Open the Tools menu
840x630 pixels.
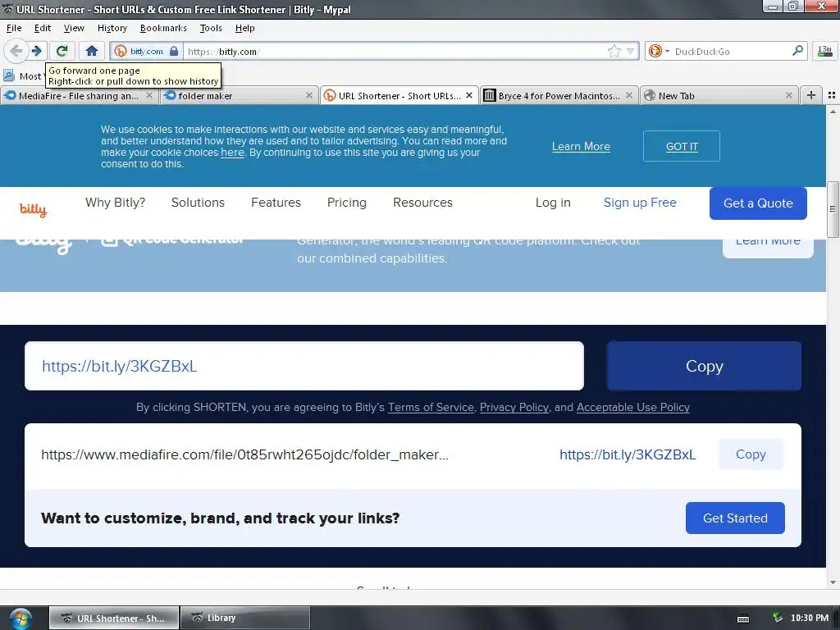(211, 28)
